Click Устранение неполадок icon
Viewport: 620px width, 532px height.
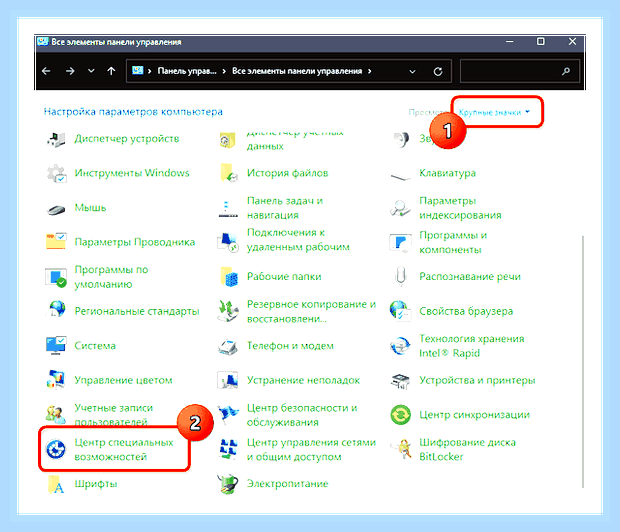pyautogui.click(x=228, y=380)
